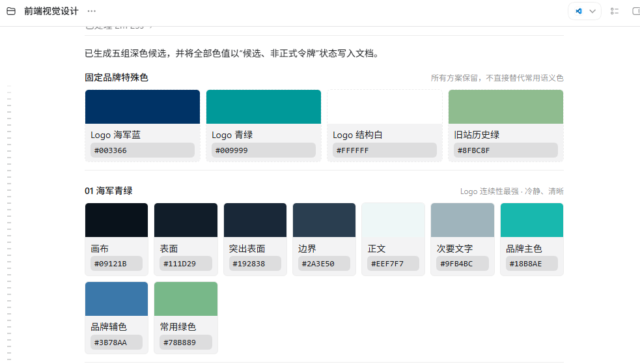Click the 品牌辅色 label

[109, 327]
